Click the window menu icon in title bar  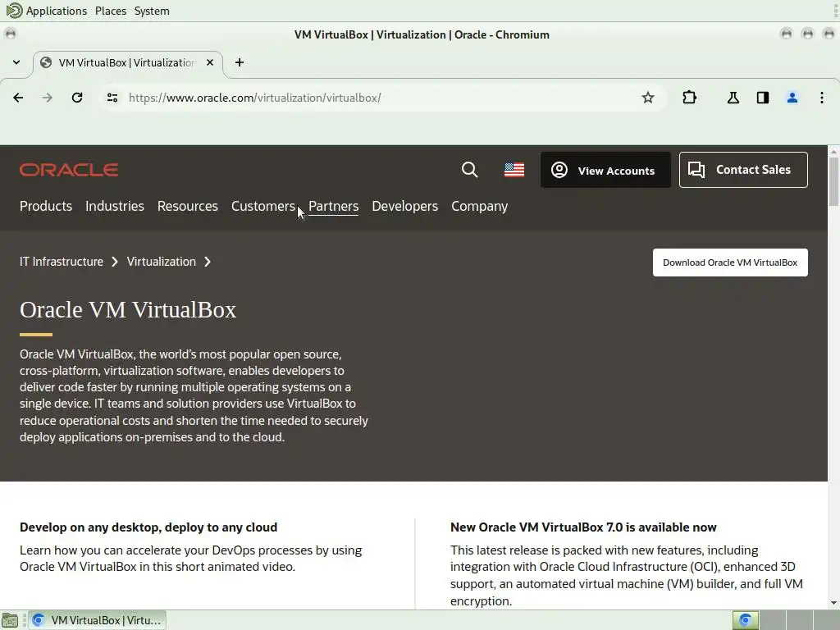click(10, 34)
